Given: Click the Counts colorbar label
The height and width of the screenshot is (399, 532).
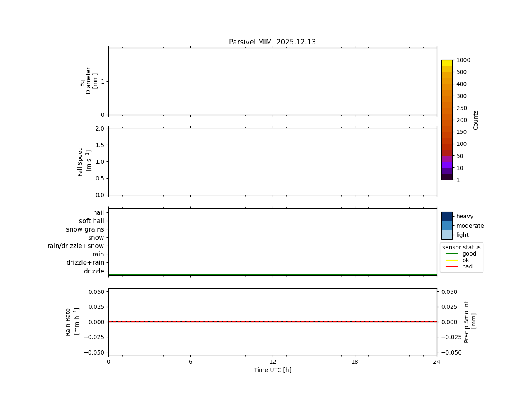Looking at the screenshot, I should click(476, 120).
